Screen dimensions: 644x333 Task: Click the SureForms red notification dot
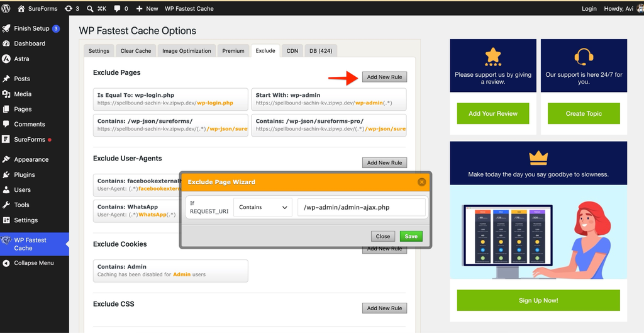click(50, 140)
